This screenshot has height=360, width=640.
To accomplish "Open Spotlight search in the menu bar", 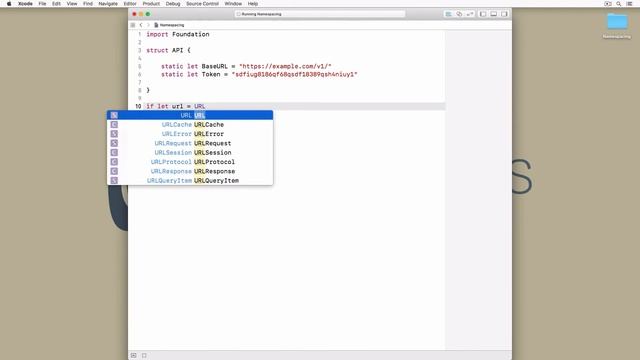I will [618, 4].
